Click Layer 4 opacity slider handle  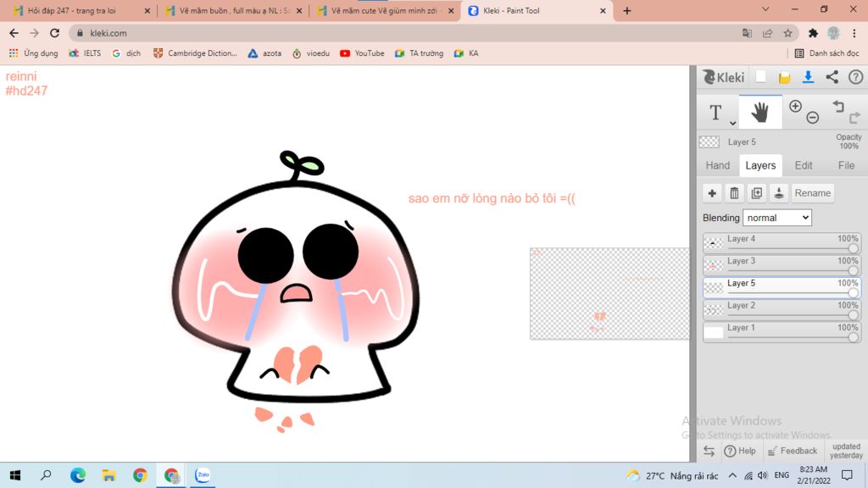[x=853, y=249]
